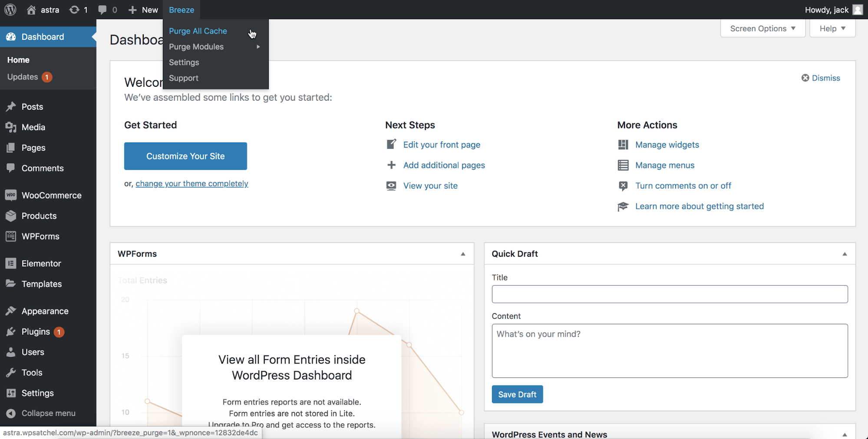868x439 pixels.
Task: Open Settings in the Breeze dropdown menu
Action: tap(184, 62)
